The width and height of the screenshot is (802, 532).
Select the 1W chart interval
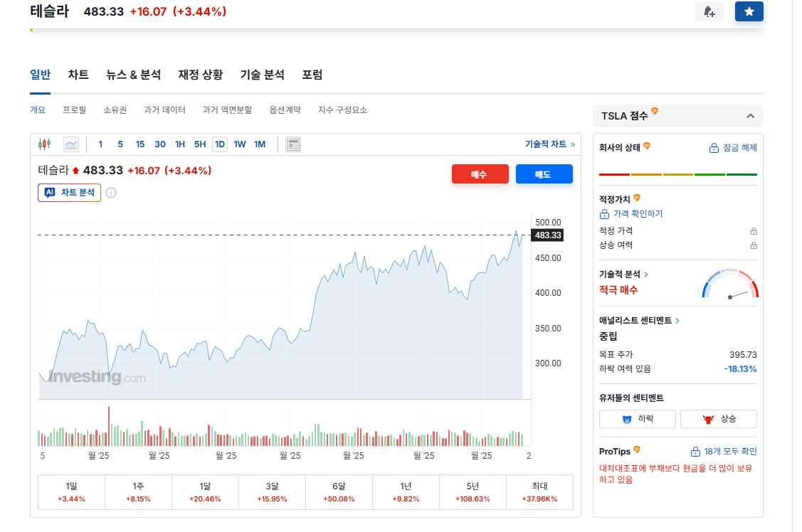click(240, 144)
